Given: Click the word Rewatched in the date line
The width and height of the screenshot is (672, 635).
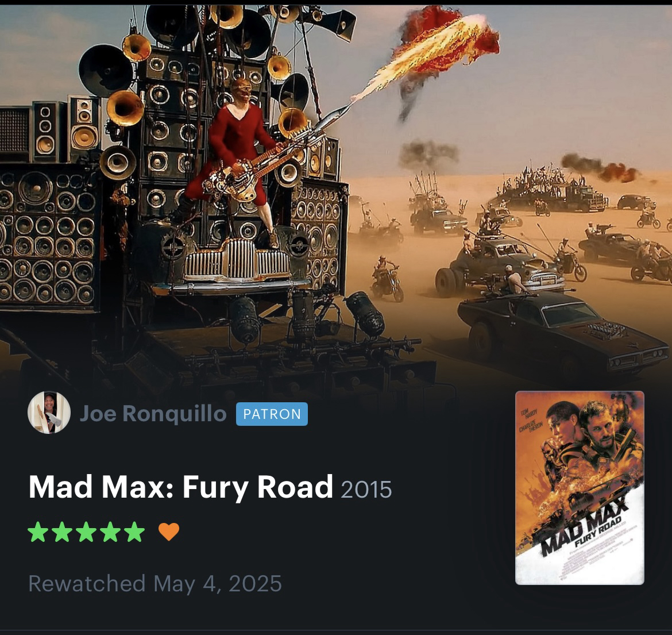Looking at the screenshot, I should pyautogui.click(x=87, y=583).
